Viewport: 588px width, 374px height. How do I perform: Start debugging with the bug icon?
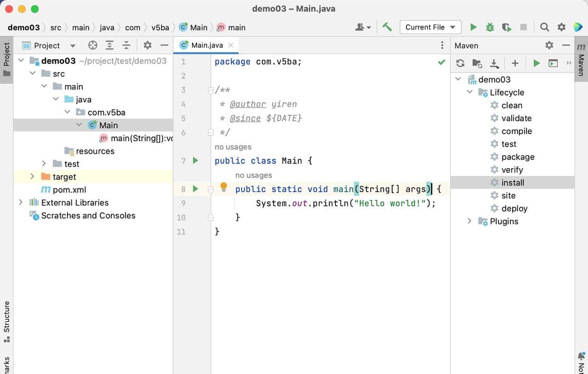point(490,27)
